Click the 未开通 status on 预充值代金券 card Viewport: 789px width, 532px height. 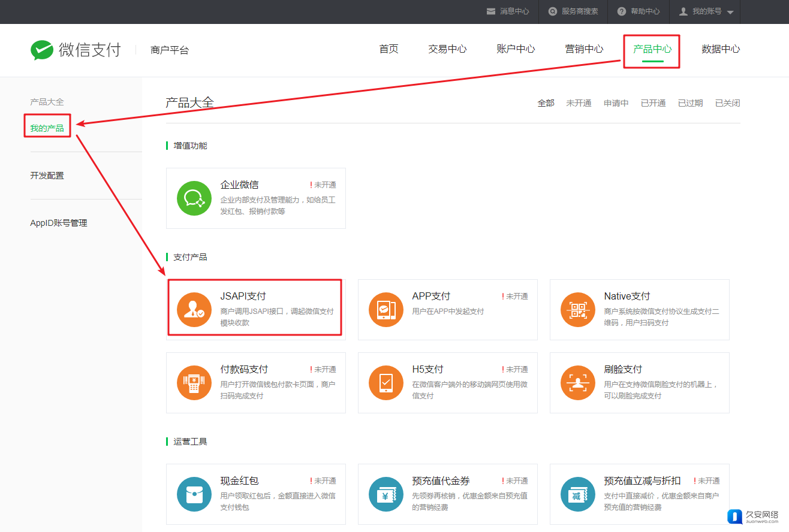coord(515,481)
